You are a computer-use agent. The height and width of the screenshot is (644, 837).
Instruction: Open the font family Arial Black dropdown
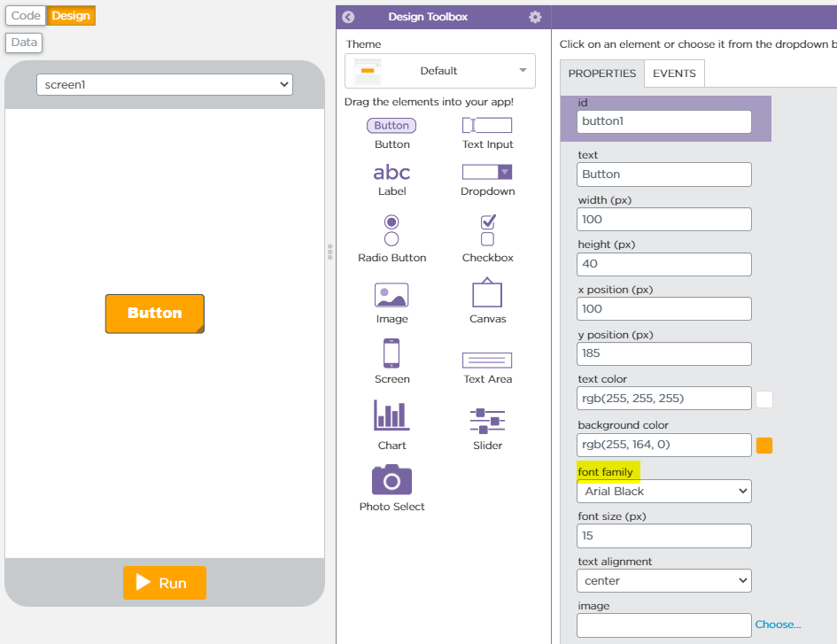664,491
